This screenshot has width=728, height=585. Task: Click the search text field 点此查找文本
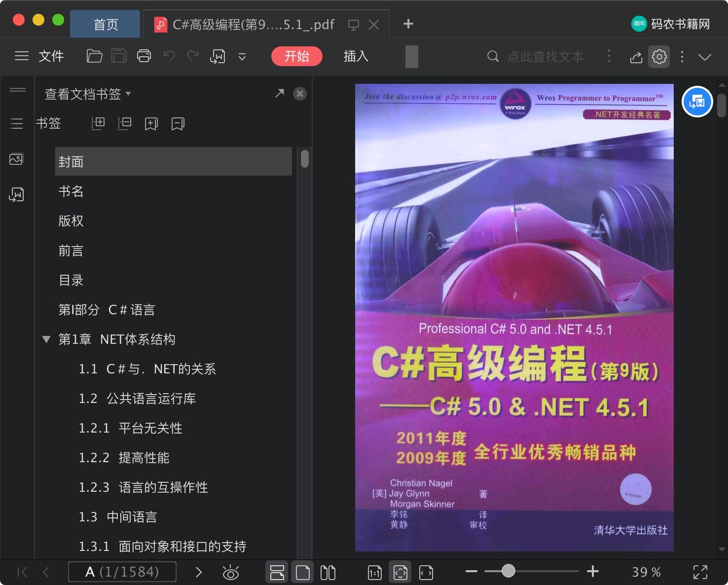tap(546, 57)
